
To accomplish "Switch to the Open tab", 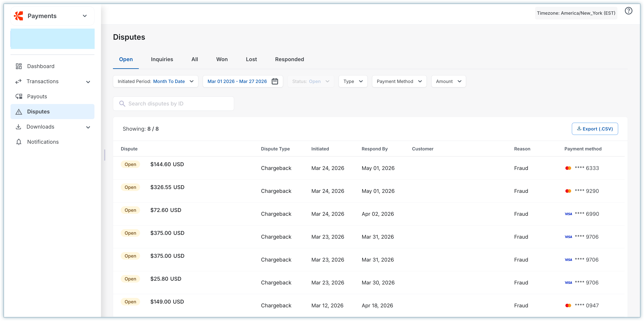I will coord(126,59).
